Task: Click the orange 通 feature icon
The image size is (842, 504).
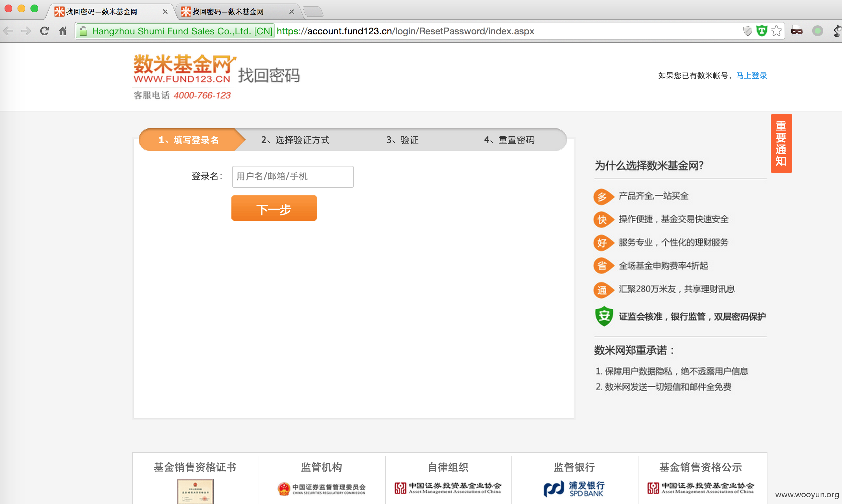Action: coord(603,290)
